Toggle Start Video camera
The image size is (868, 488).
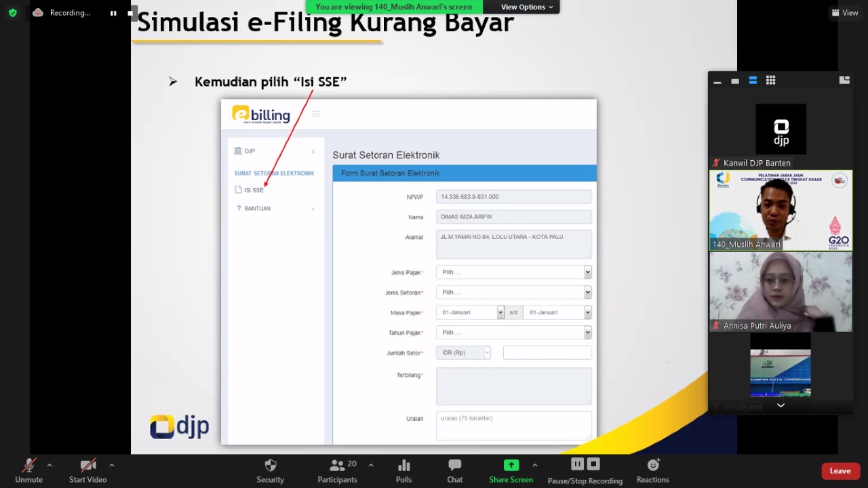(87, 471)
